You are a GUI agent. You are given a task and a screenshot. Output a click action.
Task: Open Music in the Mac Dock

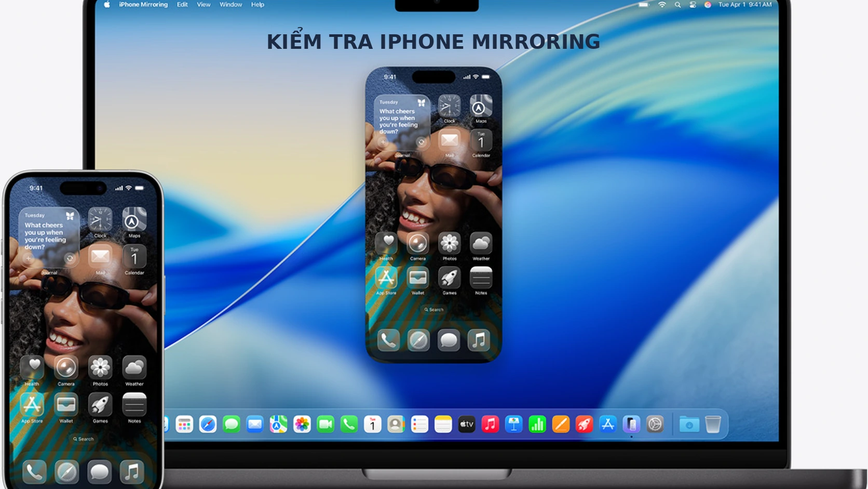click(x=490, y=425)
